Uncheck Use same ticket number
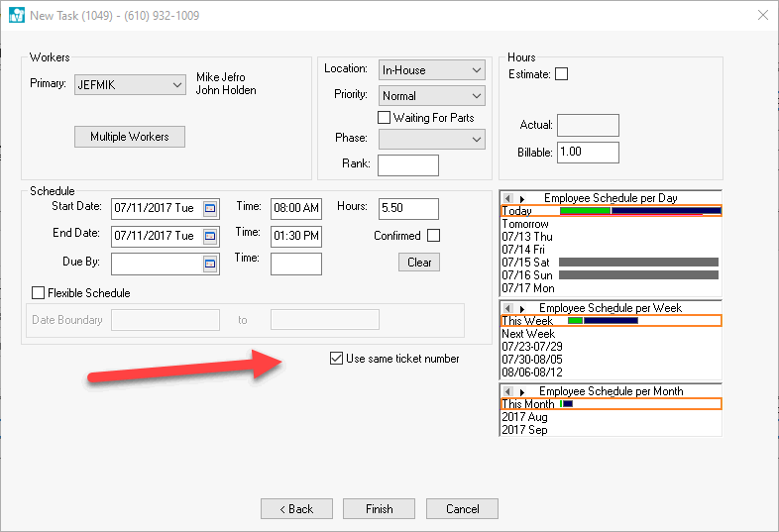This screenshot has height=532, width=779. coord(337,359)
